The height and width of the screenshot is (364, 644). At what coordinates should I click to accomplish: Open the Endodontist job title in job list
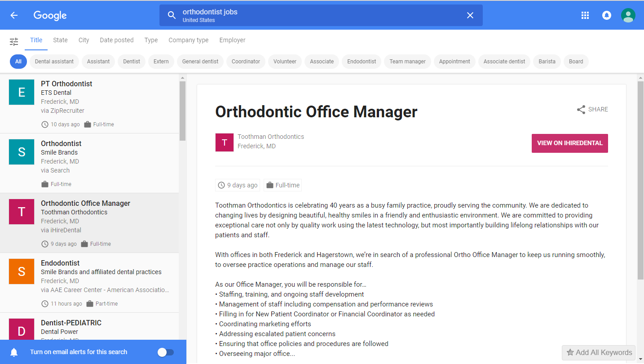click(60, 263)
